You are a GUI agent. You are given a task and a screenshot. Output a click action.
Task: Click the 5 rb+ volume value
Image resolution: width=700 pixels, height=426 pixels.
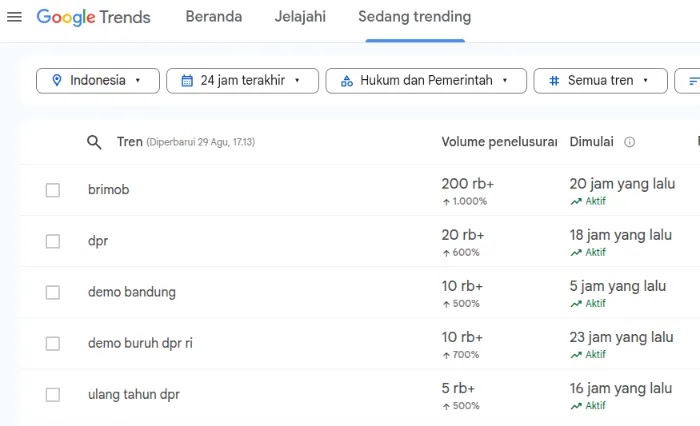pos(458,388)
